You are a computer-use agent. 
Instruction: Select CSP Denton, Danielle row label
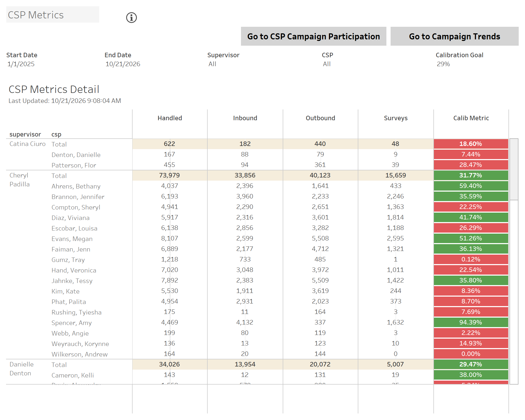[x=76, y=155]
